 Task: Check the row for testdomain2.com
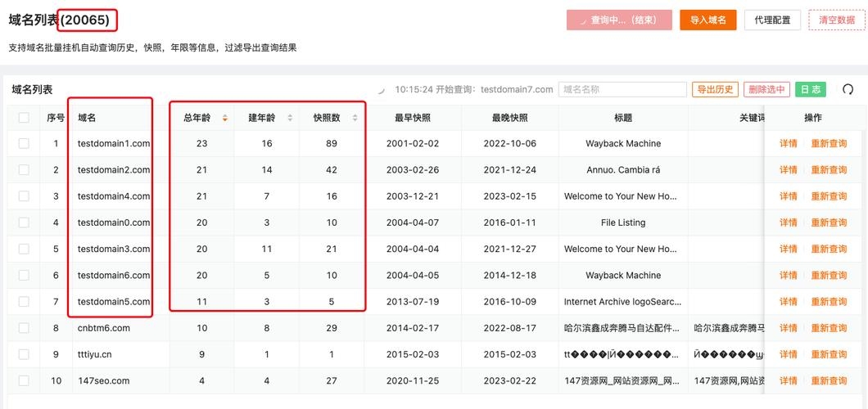coord(24,169)
